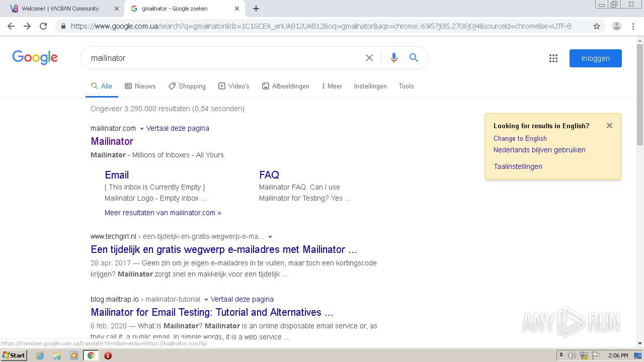Click Meer resultaten van mailinator.com
The width and height of the screenshot is (644, 362).
(163, 213)
